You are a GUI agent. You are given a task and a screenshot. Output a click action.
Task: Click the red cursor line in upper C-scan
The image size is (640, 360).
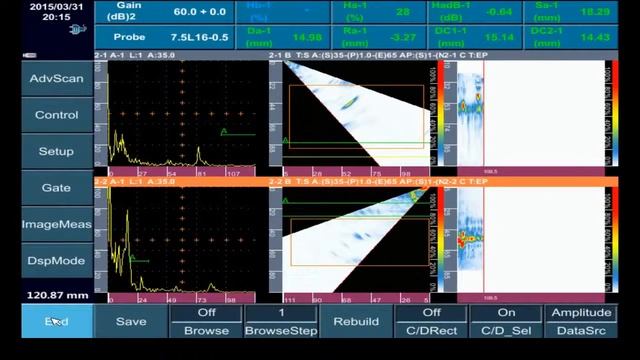[x=484, y=113]
